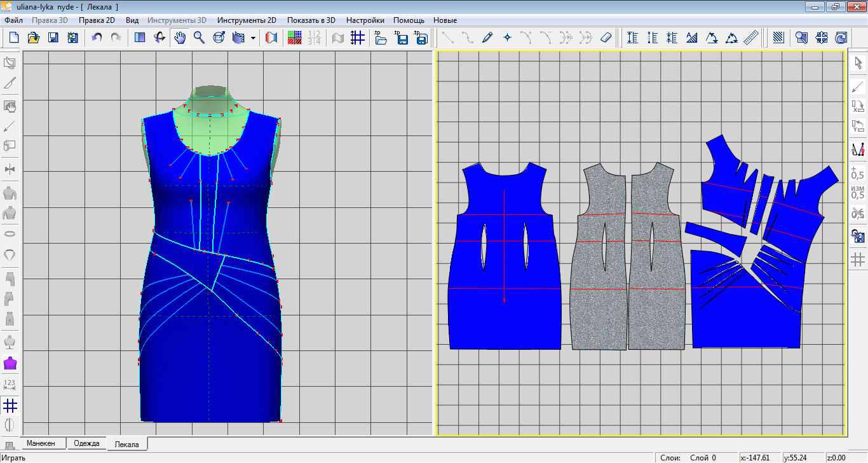
Task: Select the Pan hand tool
Action: tap(180, 38)
